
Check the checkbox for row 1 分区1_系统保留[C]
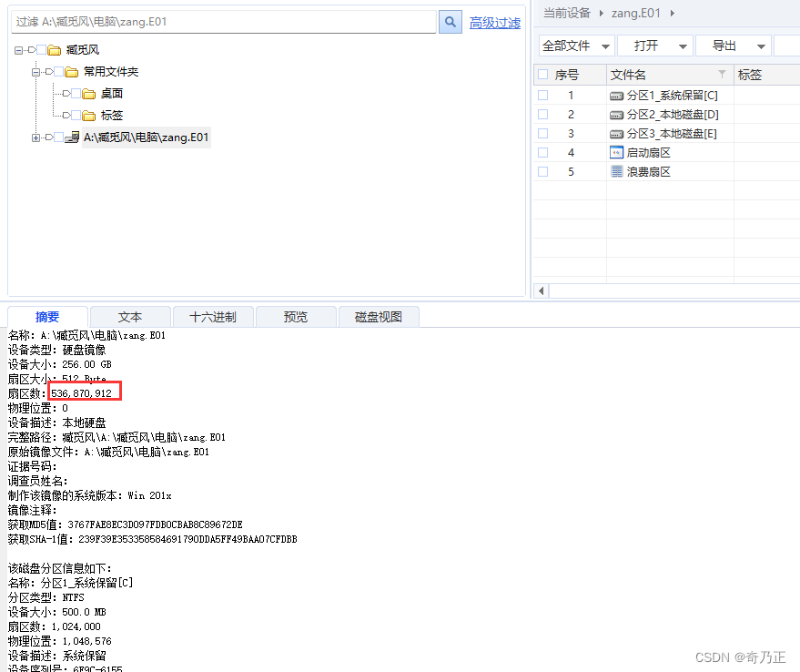(541, 95)
